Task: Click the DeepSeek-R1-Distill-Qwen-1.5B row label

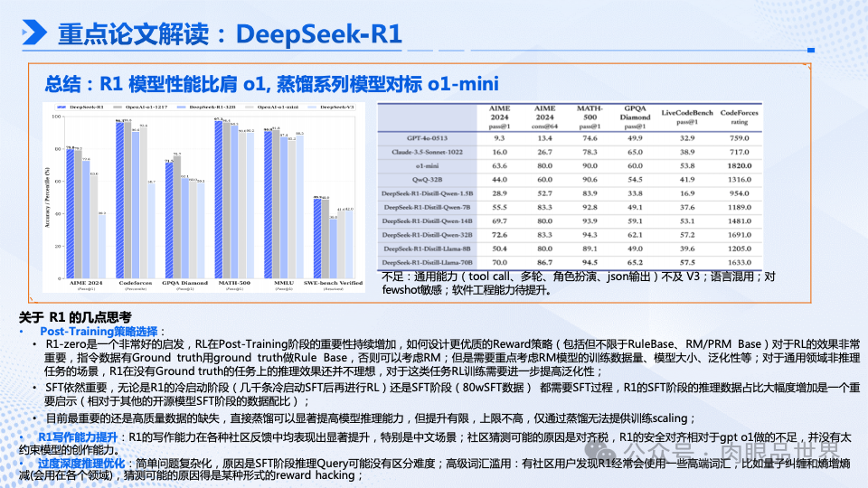Action: pos(427,193)
